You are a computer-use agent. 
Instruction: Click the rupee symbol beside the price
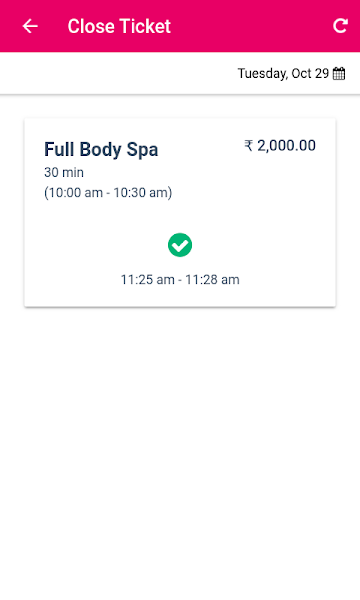tap(248, 145)
